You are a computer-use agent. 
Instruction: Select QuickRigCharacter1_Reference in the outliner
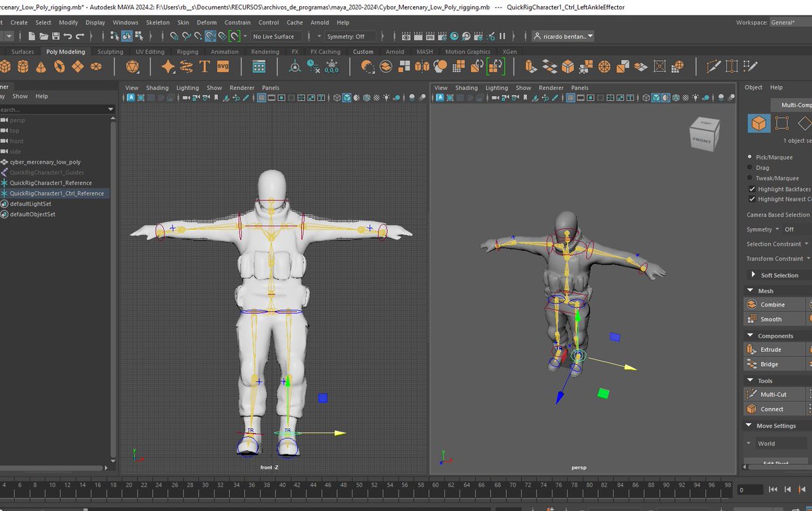(51, 183)
